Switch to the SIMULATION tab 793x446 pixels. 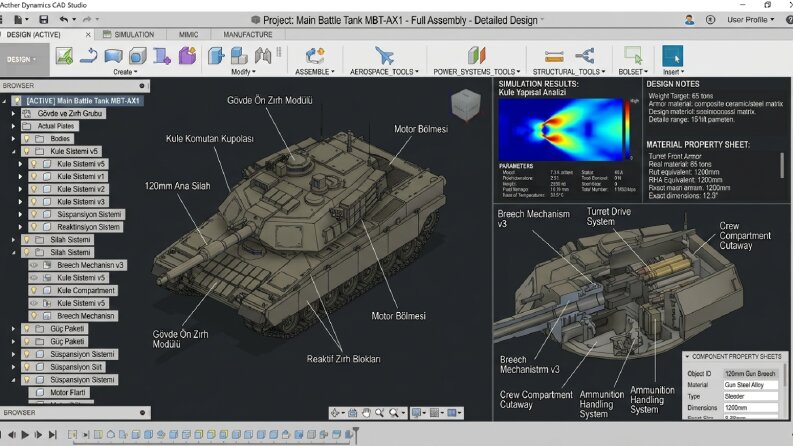(128, 34)
